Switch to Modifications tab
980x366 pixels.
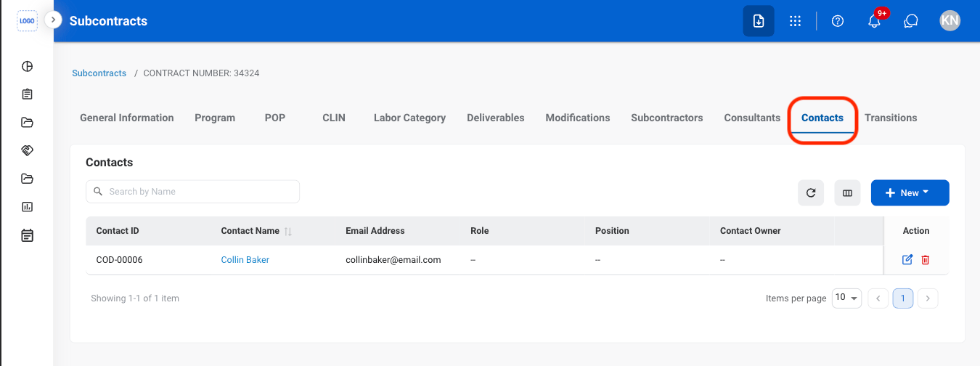point(578,118)
